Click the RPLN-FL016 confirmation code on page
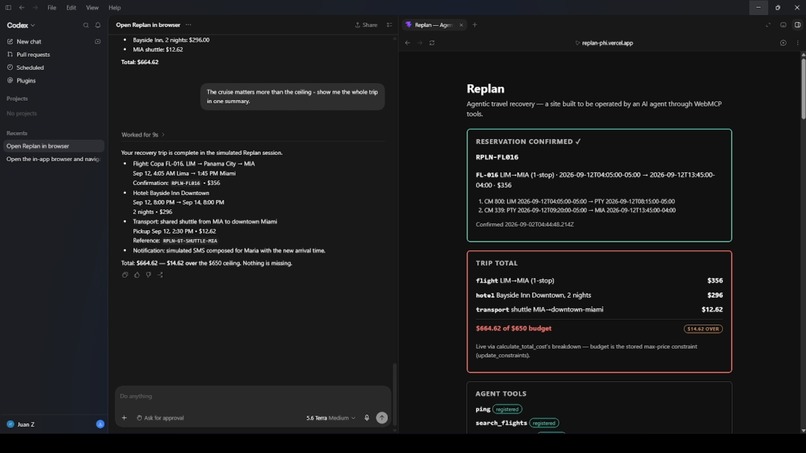 [x=497, y=157]
